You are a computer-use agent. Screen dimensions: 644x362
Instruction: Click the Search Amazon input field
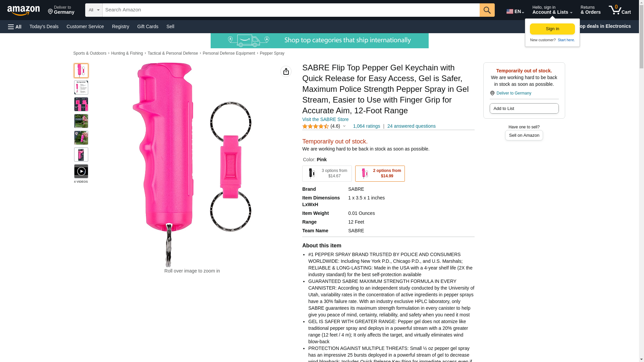pyautogui.click(x=291, y=10)
